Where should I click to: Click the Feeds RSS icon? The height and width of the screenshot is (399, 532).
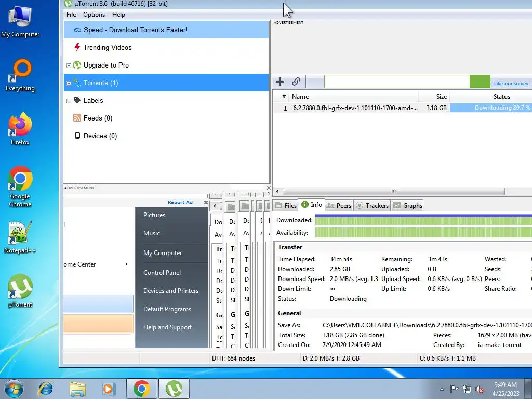pyautogui.click(x=77, y=118)
